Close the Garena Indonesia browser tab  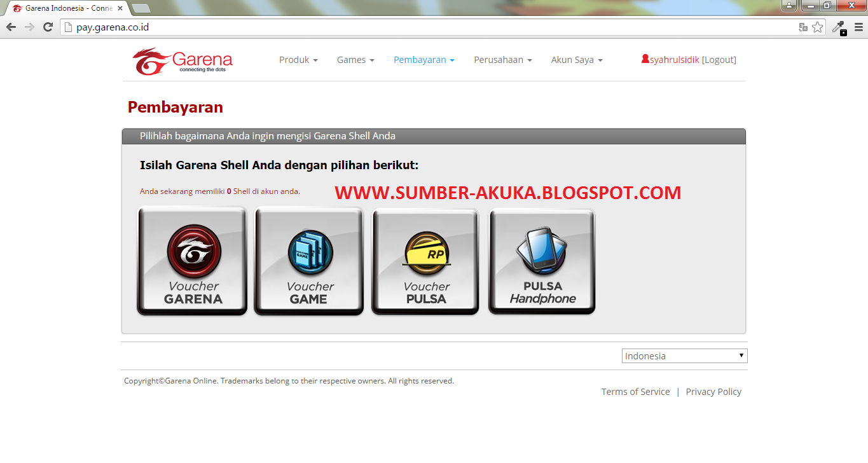pyautogui.click(x=120, y=8)
